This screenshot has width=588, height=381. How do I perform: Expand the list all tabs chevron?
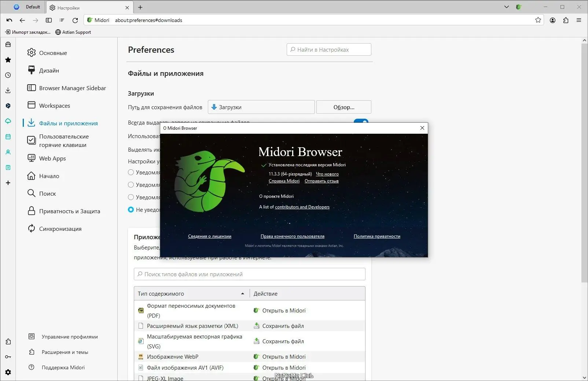pos(507,7)
